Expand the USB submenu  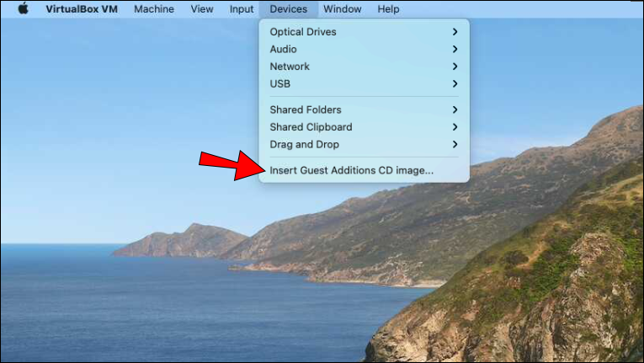click(364, 83)
